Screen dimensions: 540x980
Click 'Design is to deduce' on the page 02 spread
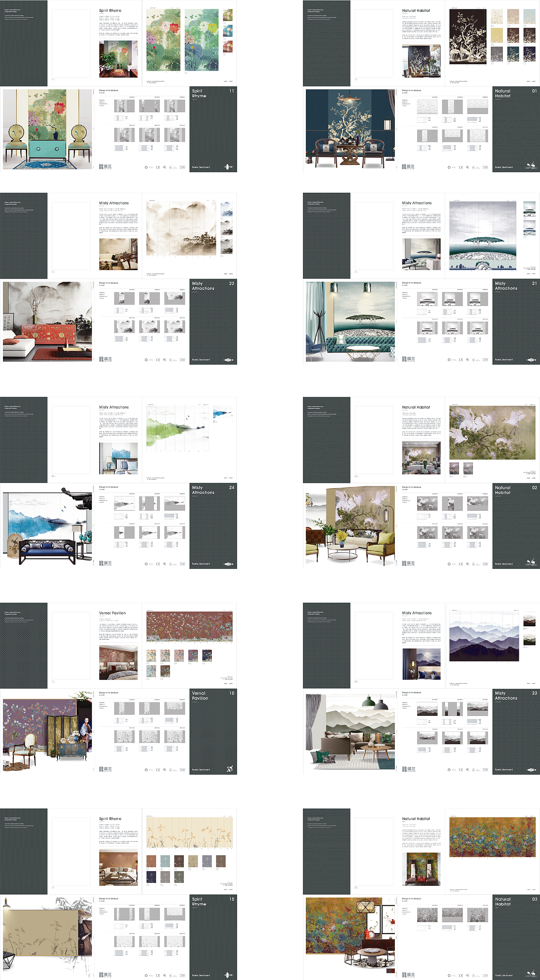(411, 487)
